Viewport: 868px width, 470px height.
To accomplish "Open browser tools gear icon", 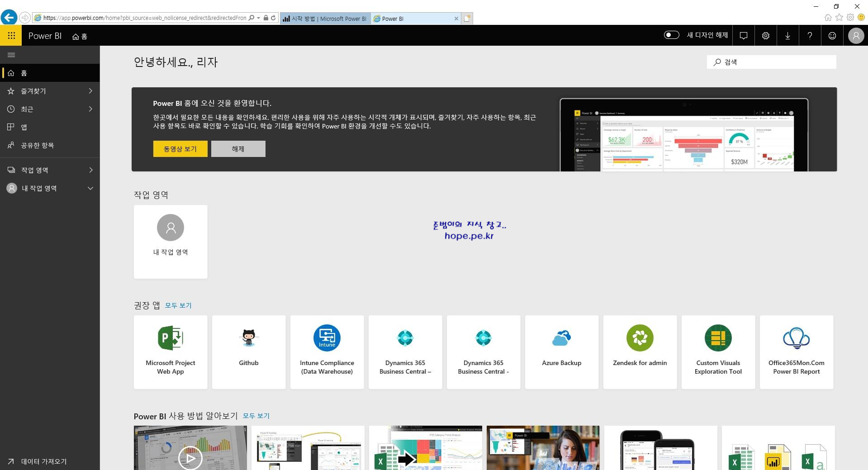I will pos(850,17).
